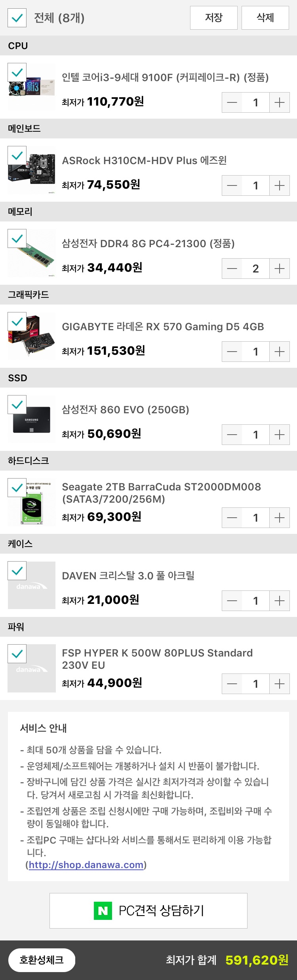
Task: Deselect the GIGABYTE RX 570 graphics card
Action: coord(17,322)
